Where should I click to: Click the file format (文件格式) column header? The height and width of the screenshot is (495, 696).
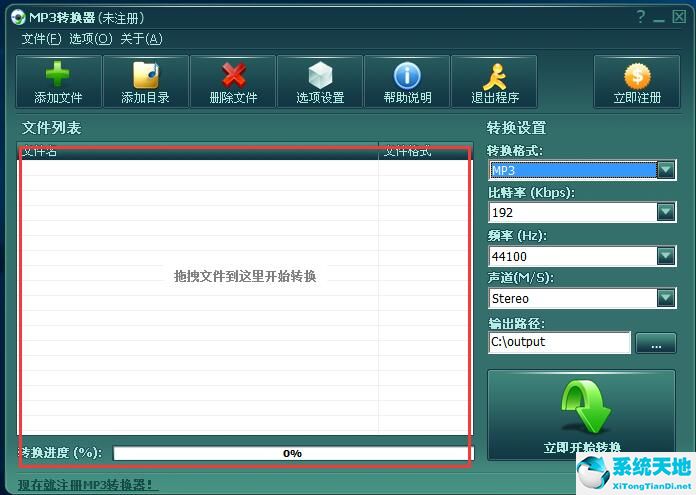coord(425,151)
